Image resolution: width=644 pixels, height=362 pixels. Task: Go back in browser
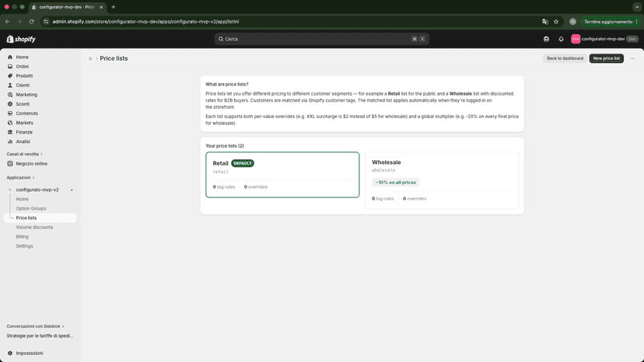pos(8,22)
